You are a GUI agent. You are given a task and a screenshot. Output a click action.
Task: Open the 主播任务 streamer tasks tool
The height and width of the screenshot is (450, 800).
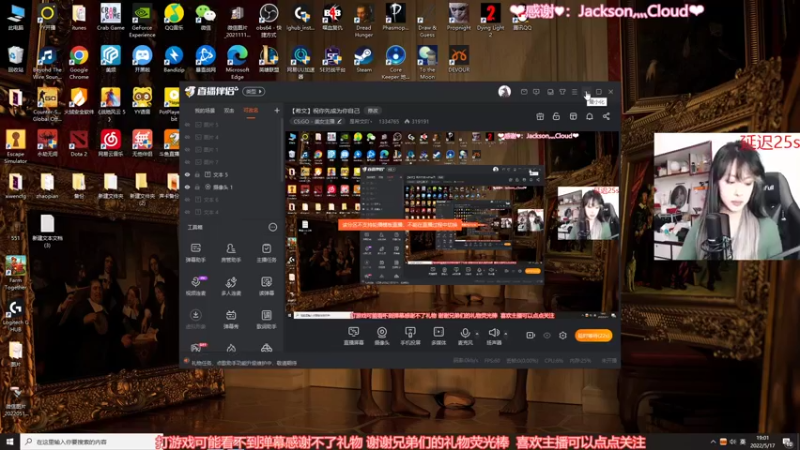point(266,253)
